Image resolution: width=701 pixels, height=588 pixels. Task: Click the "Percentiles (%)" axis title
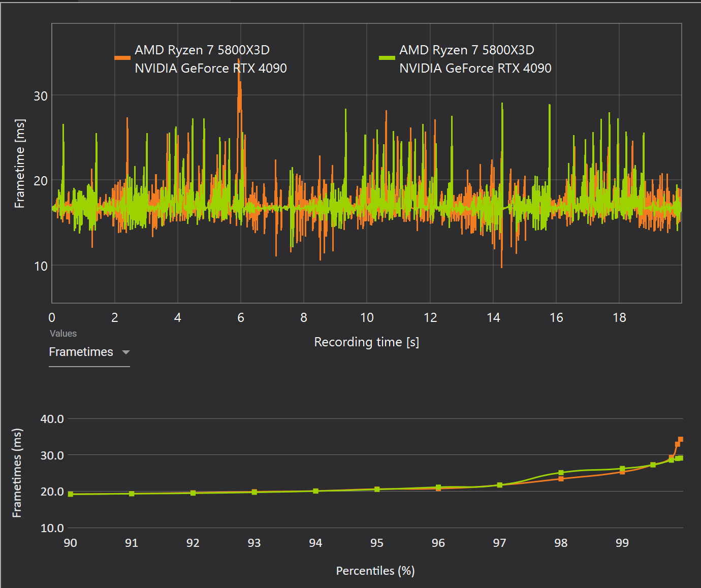click(375, 571)
